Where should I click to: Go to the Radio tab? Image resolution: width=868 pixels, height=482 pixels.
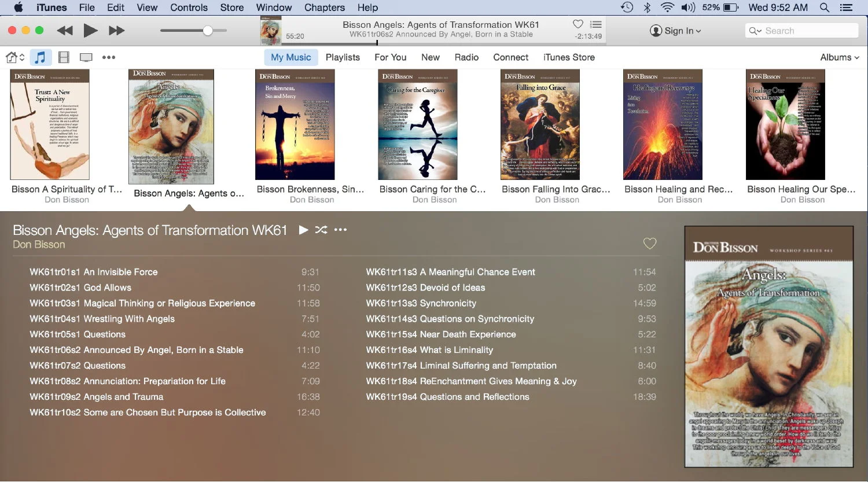[466, 57]
